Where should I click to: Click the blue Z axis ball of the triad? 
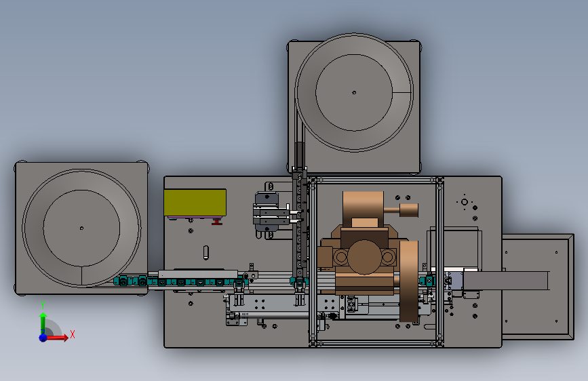[x=43, y=338]
